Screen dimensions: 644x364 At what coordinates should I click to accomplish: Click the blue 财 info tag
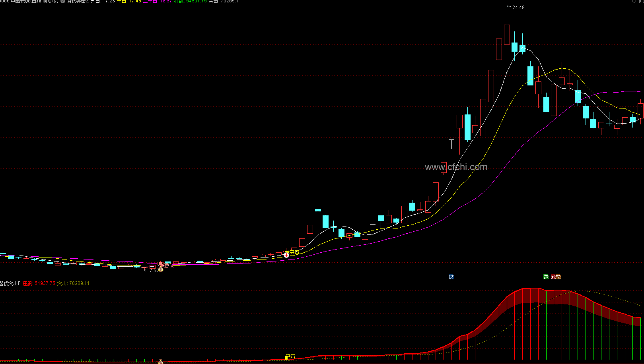tap(451, 277)
